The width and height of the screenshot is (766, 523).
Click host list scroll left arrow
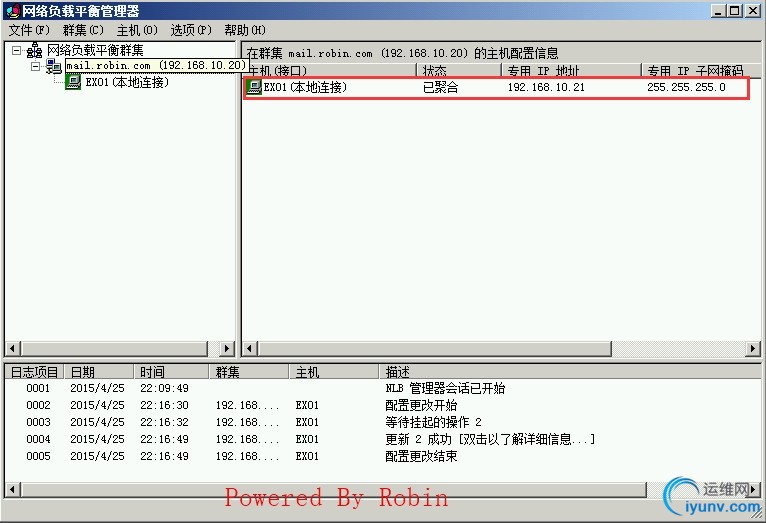pos(250,349)
